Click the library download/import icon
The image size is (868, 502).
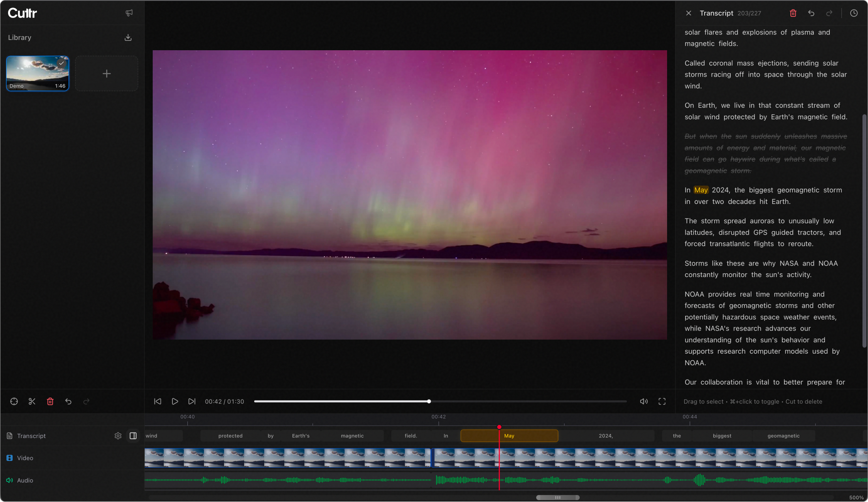click(128, 38)
